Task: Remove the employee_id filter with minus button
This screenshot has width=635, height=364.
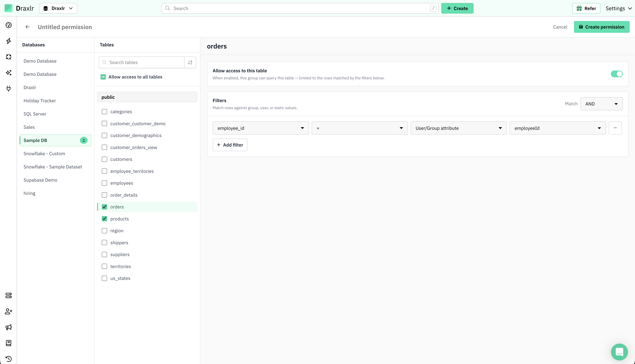Action: [615, 128]
